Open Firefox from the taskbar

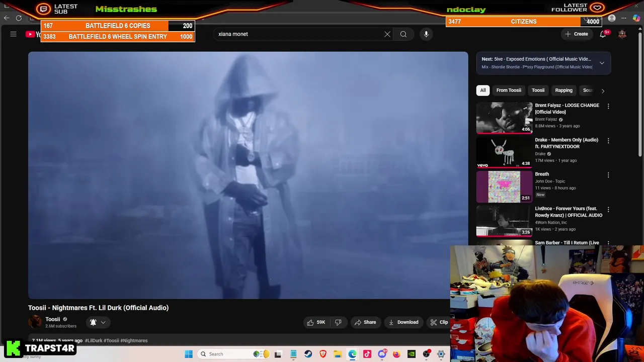pos(396,354)
